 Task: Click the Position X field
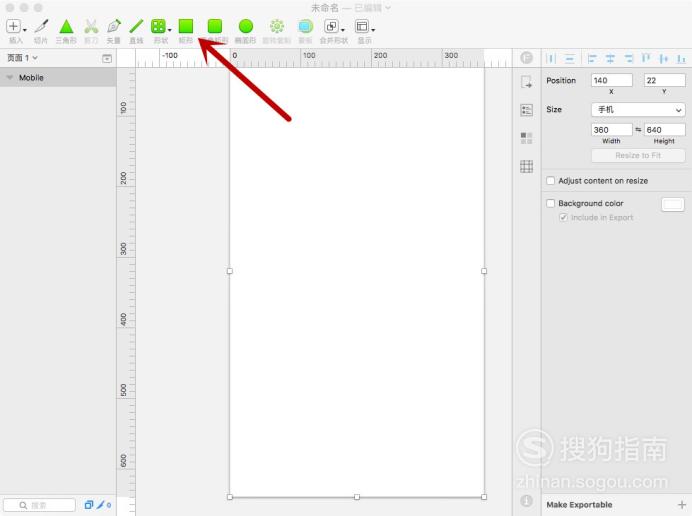(612, 80)
